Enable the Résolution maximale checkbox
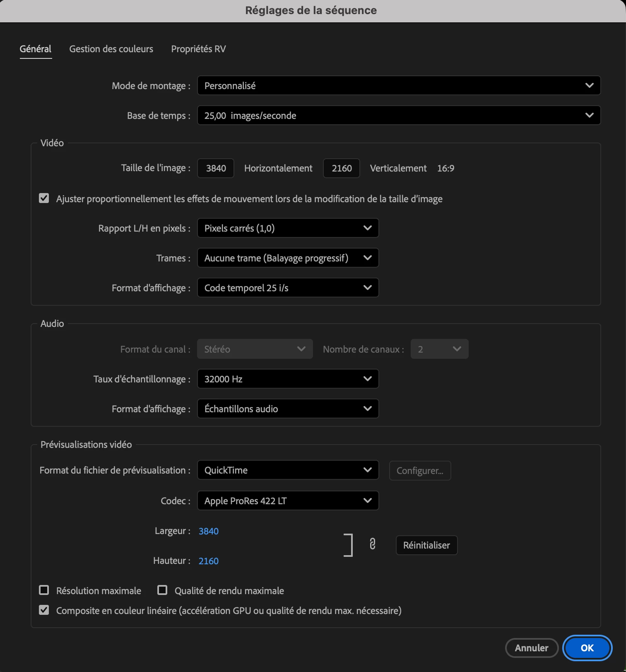Viewport: 626px width, 672px height. click(x=44, y=590)
